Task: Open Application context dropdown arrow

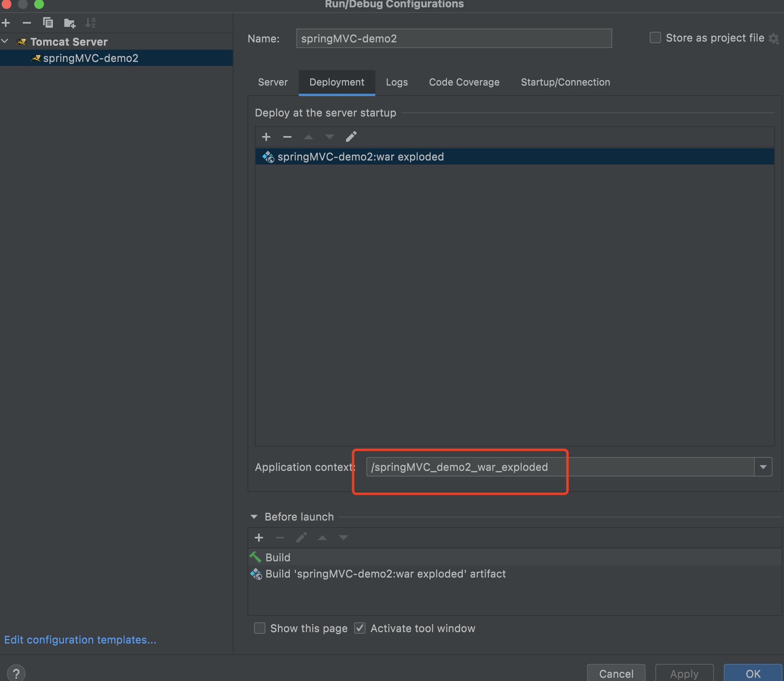Action: [x=763, y=467]
